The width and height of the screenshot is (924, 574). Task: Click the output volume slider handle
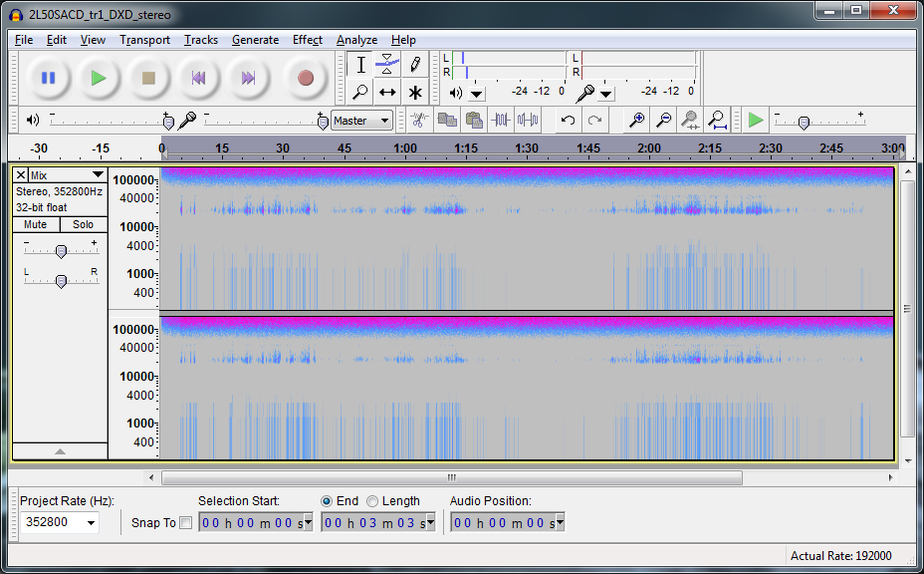168,123
